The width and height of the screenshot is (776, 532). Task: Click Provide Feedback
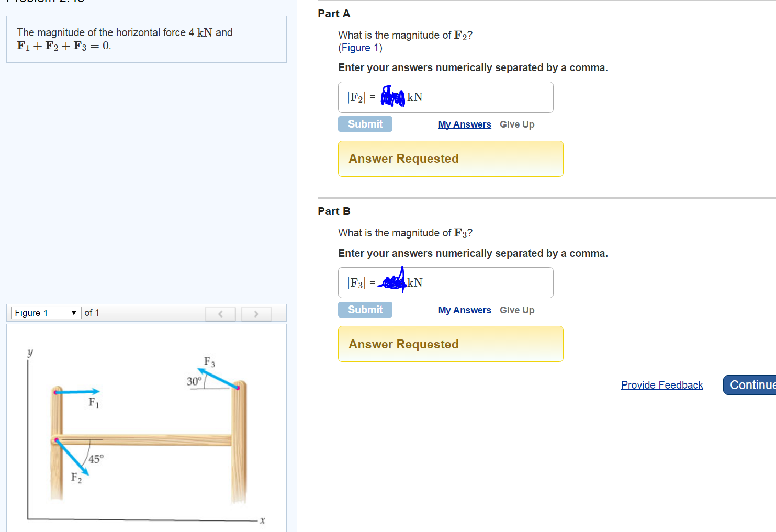pos(661,385)
